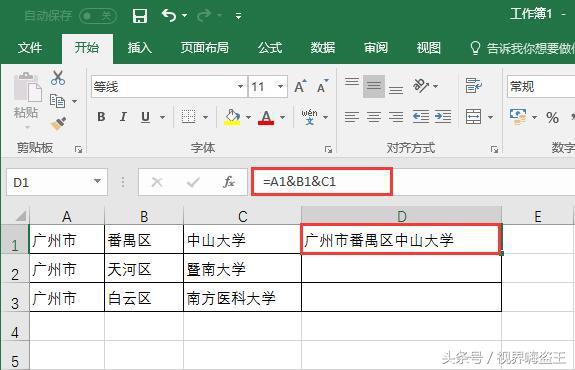Select column header D
This screenshot has height=370, width=575.
point(402,216)
